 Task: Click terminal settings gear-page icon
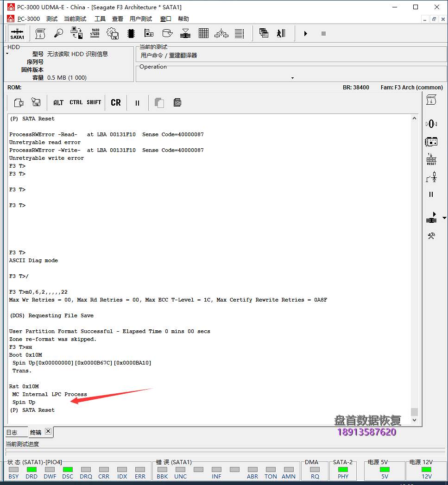[x=19, y=102]
